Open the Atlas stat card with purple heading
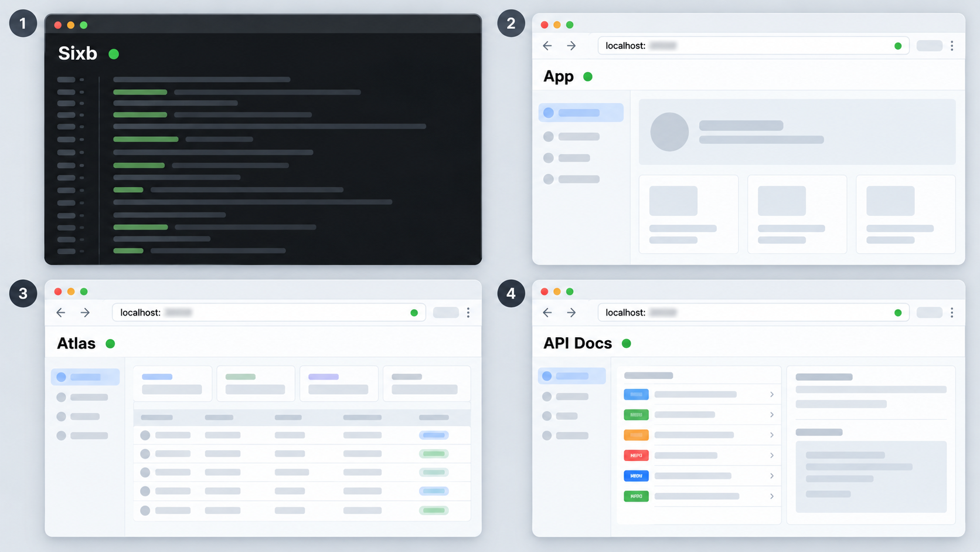This screenshot has height=552, width=980. [339, 384]
